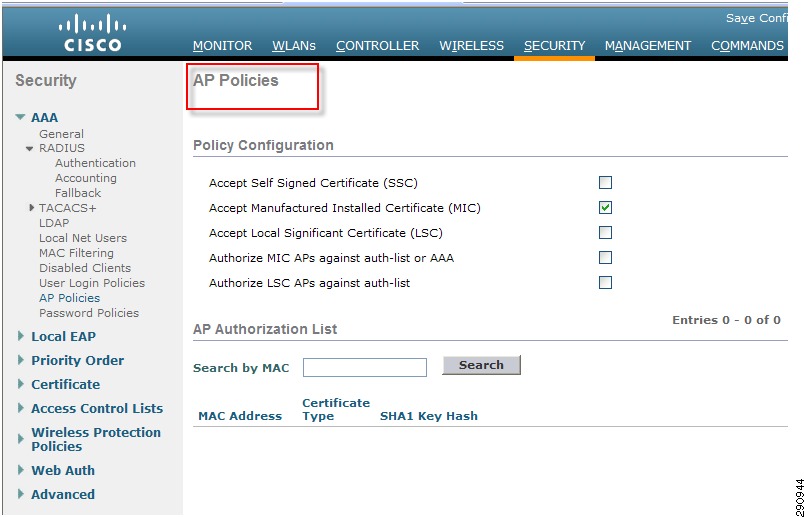Switch to the MANAGEMENT tab
The height and width of the screenshot is (517, 804).
(x=648, y=46)
